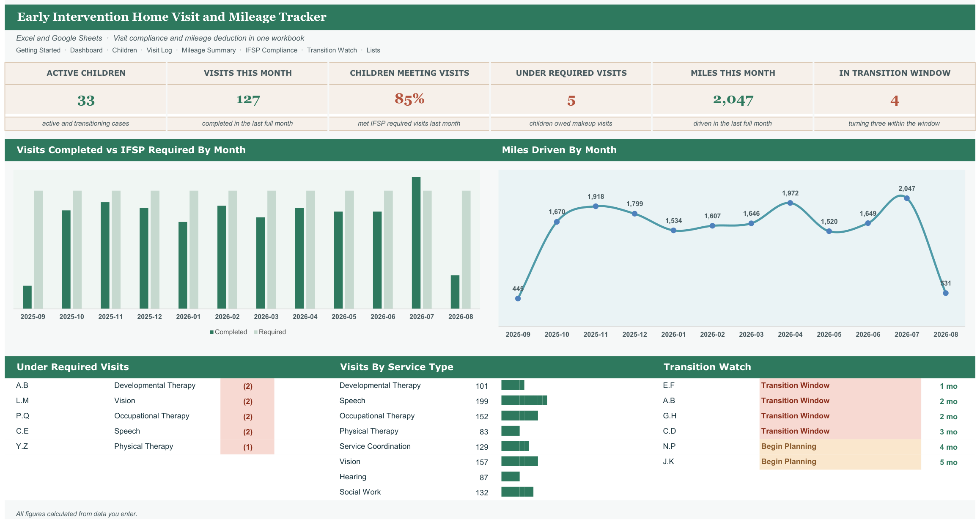980x522 pixels.
Task: Open the Lists sheet link
Action: [373, 50]
